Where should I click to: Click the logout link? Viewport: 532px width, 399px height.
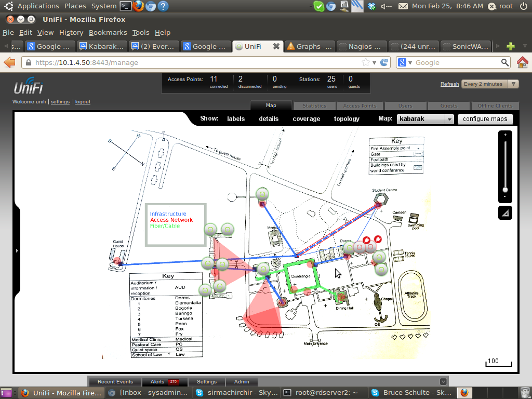83,102
